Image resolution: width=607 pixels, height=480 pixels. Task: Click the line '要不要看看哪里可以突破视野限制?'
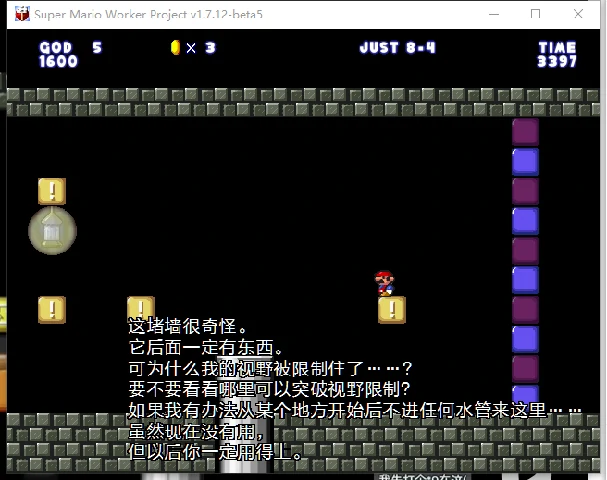click(x=269, y=389)
